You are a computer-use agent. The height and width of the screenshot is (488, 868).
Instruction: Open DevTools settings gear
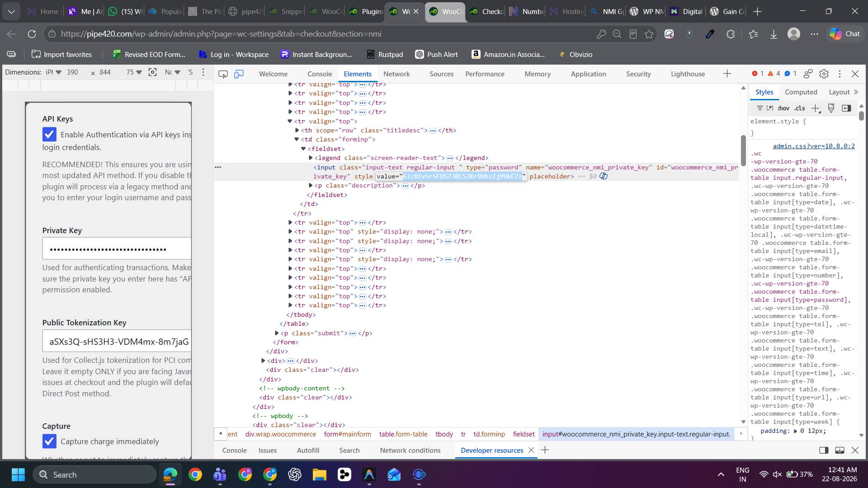[824, 74]
